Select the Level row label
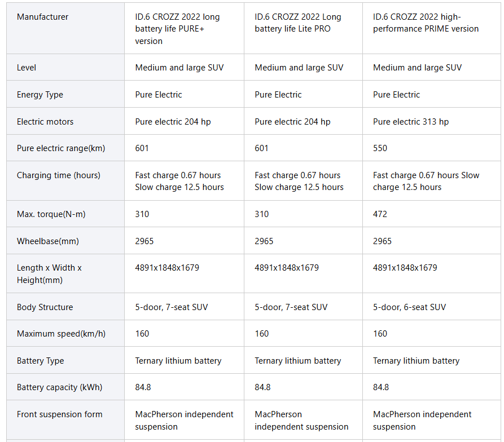504x442 pixels. pos(27,68)
